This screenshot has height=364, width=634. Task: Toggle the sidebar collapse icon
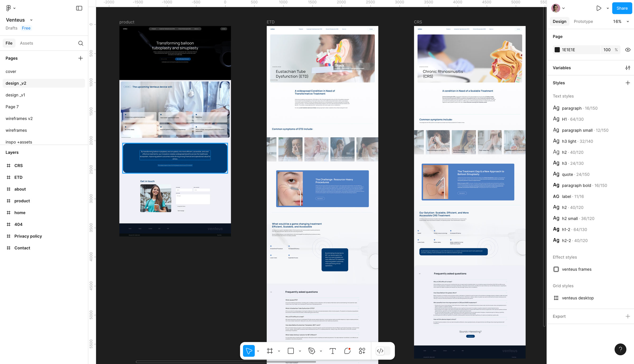[x=79, y=8]
